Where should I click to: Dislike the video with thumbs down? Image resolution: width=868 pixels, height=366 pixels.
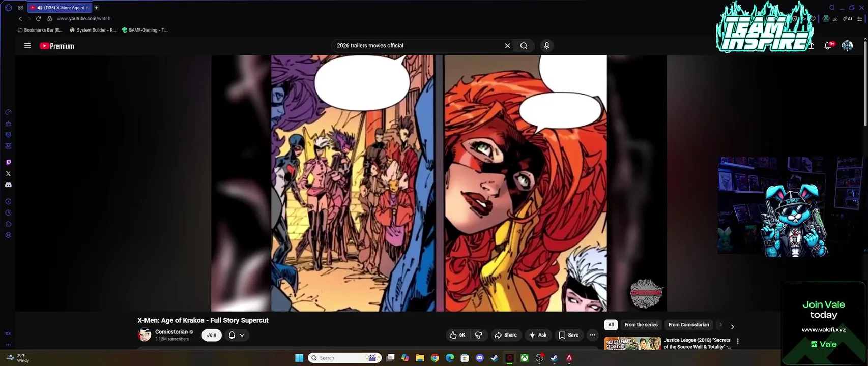click(478, 335)
